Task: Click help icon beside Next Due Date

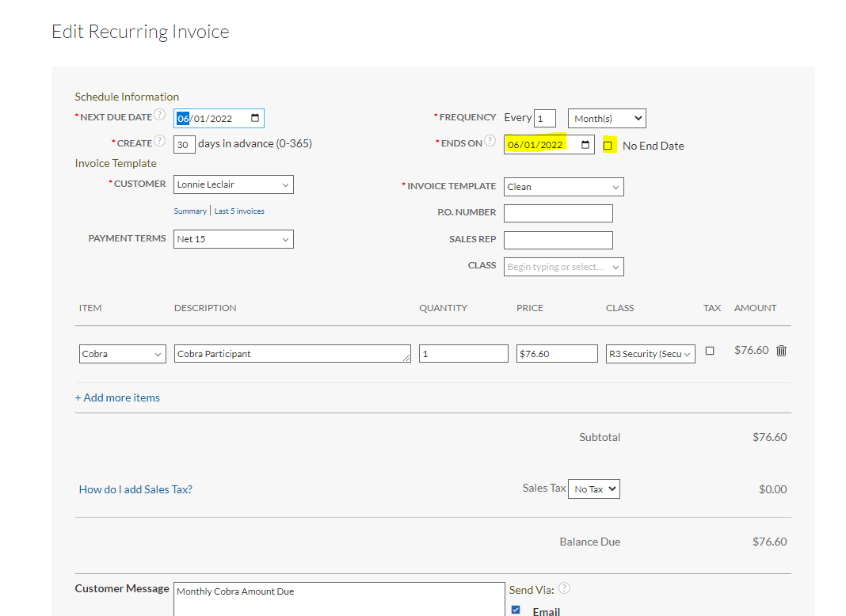Action: (x=160, y=115)
